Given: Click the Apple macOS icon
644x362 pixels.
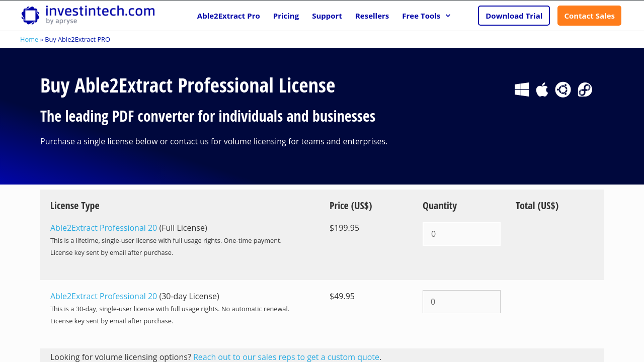Looking at the screenshot, I should [542, 89].
